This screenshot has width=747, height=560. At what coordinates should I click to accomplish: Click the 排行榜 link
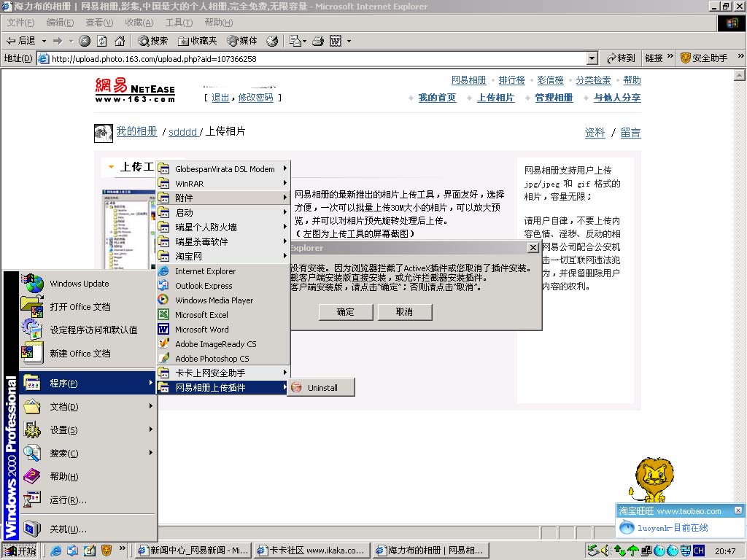[511, 80]
